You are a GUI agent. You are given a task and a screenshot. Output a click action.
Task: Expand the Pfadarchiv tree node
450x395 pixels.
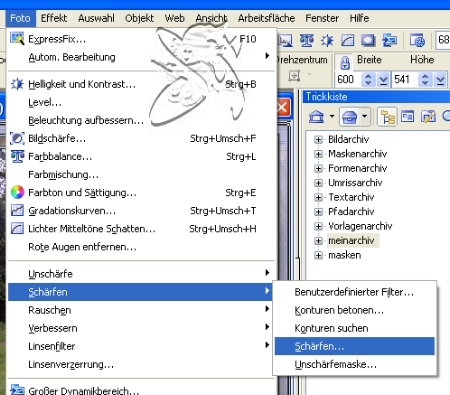point(318,212)
